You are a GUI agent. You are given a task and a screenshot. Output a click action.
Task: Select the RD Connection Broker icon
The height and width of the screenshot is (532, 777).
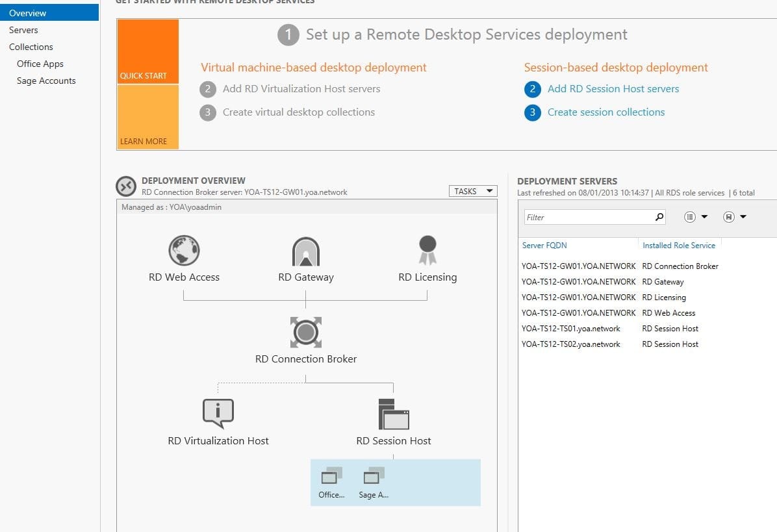306,332
